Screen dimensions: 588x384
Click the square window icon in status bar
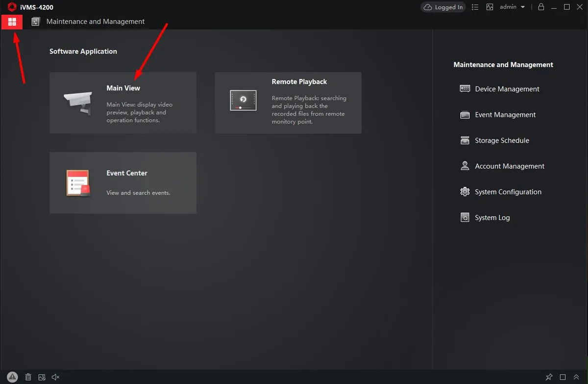[x=563, y=377]
